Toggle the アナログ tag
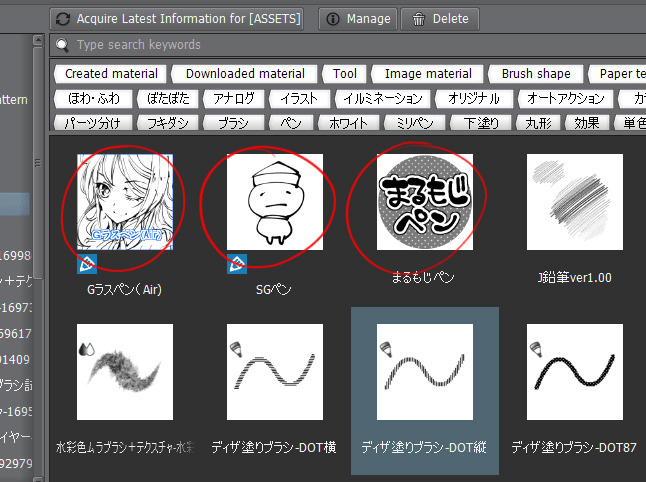The height and width of the screenshot is (482, 646). 234,98
